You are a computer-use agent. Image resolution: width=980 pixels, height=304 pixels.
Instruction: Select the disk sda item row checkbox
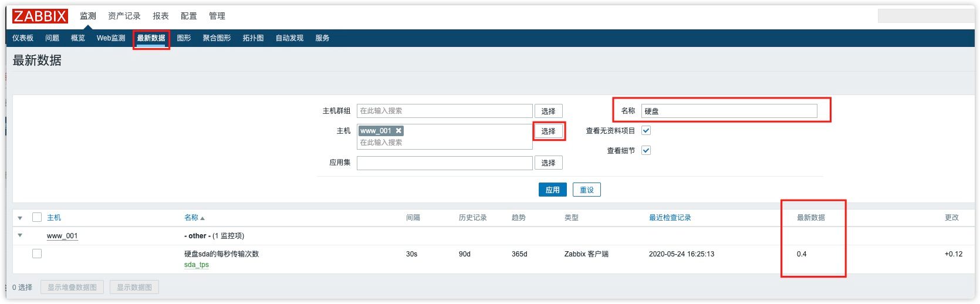coord(37,254)
